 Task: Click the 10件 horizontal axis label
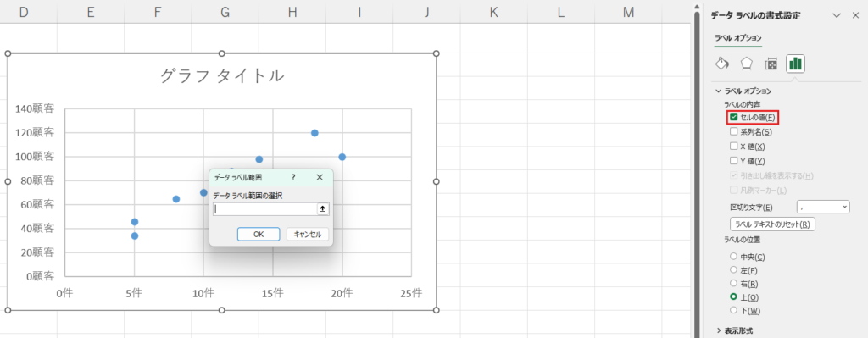tap(203, 293)
